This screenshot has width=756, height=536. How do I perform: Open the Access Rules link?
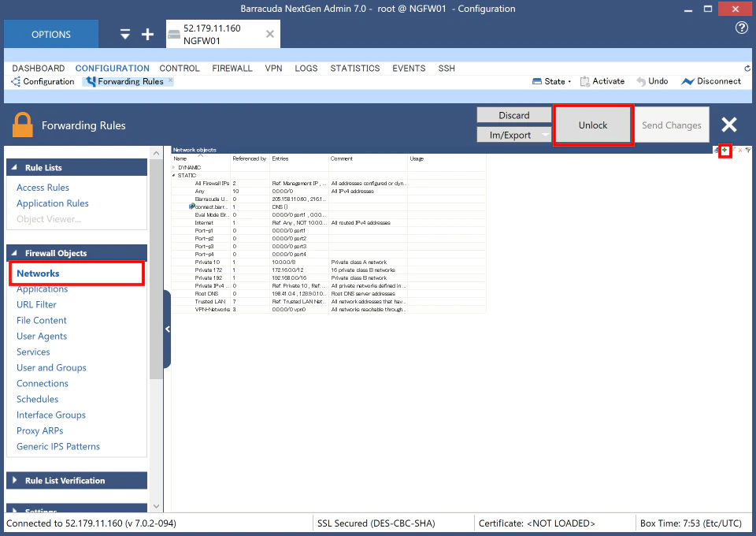click(43, 187)
